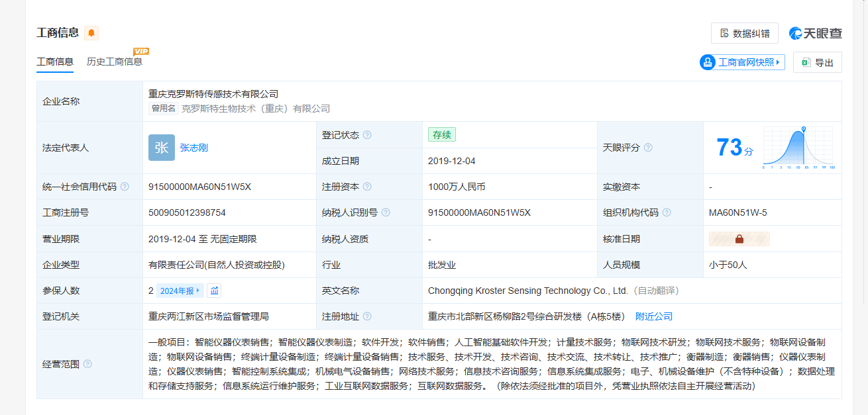Click the chart icon beside 2024年报
Image resolution: width=868 pixels, height=415 pixels.
pos(214,291)
